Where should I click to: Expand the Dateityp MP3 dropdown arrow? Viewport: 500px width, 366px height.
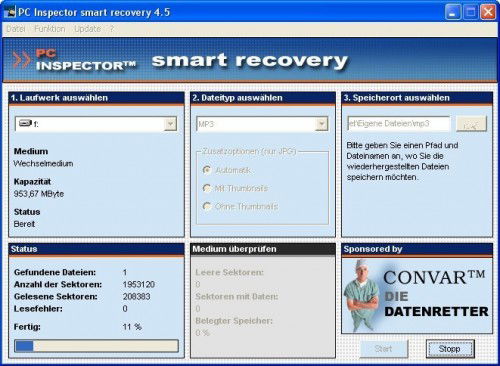point(321,124)
